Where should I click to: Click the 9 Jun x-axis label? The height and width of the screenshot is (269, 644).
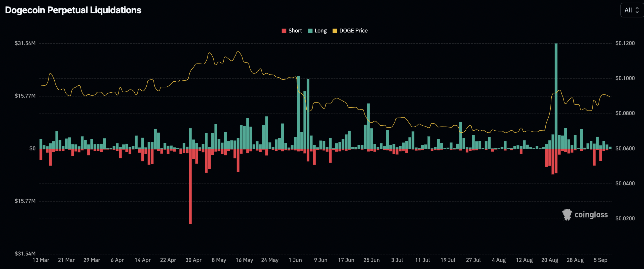tap(321, 260)
